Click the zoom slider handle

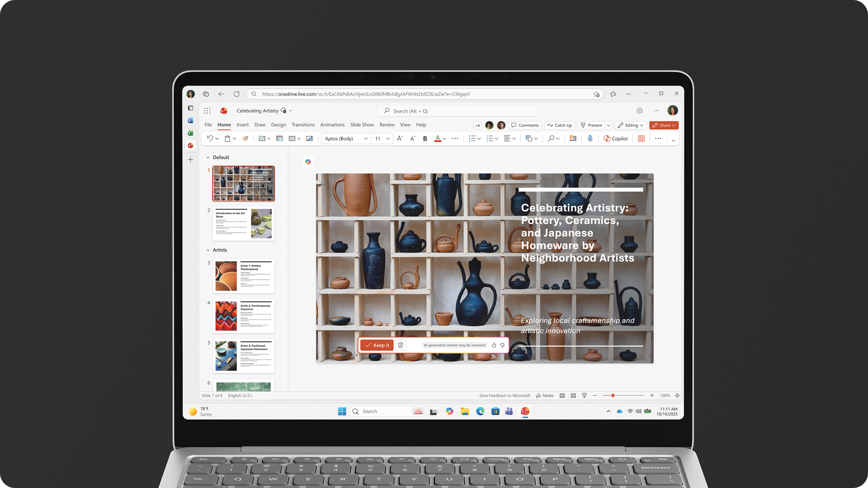(x=613, y=395)
